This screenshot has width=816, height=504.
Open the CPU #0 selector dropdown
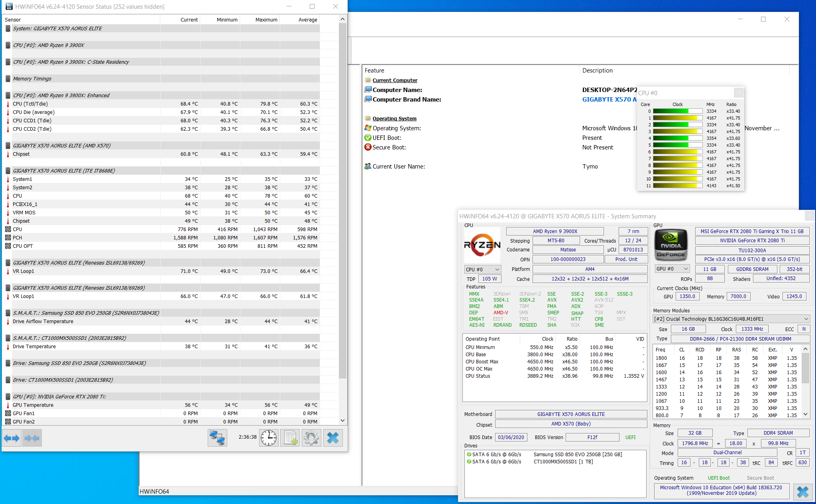click(x=482, y=269)
